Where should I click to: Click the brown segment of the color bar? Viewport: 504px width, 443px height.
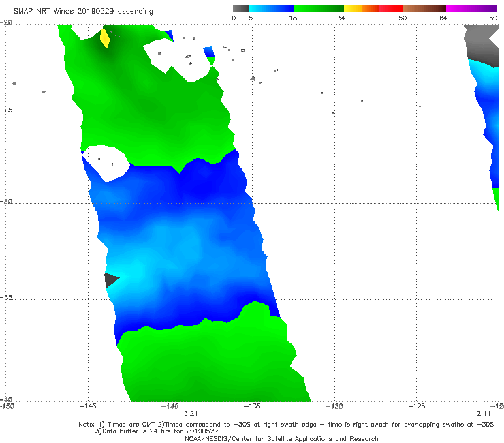[424, 8]
